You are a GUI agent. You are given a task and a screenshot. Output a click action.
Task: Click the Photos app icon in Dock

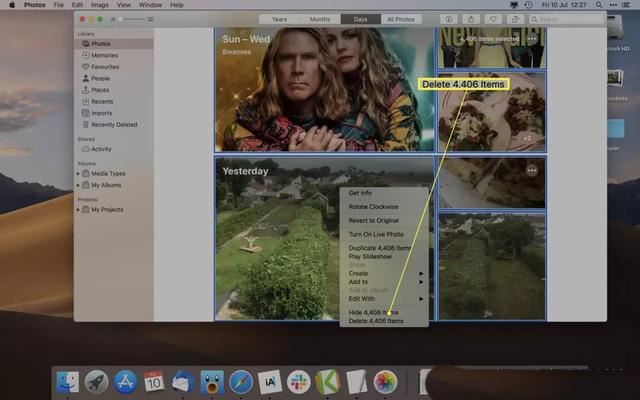click(385, 381)
